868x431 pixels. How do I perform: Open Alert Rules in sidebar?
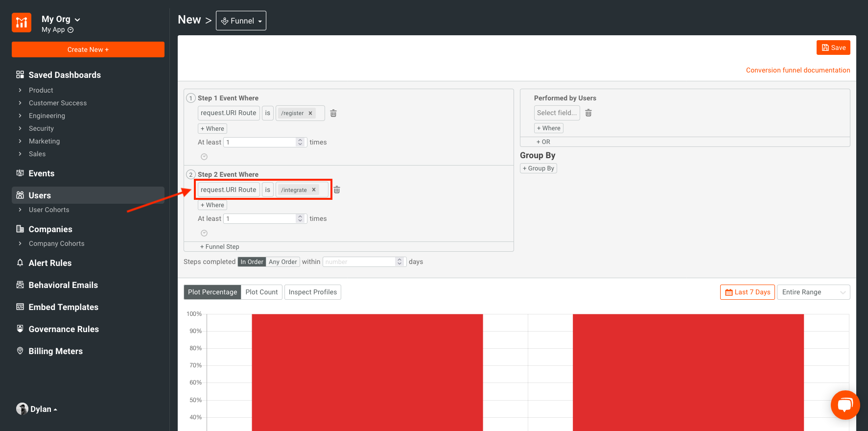pyautogui.click(x=50, y=263)
